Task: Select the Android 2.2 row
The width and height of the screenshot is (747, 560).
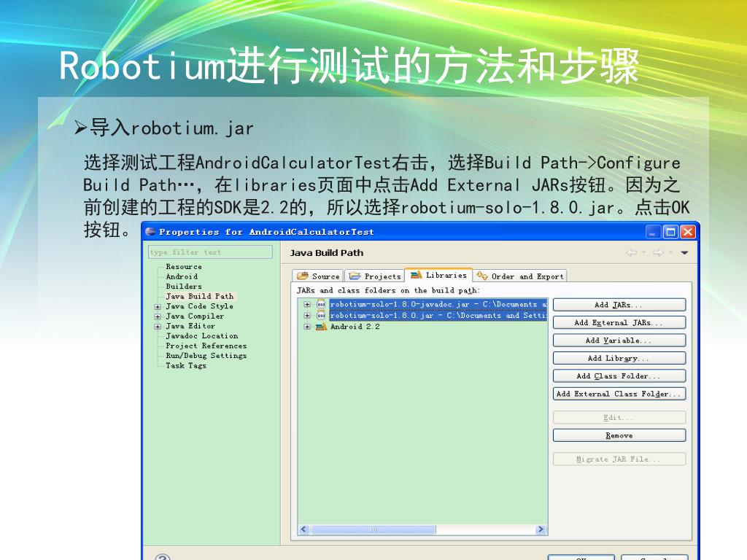Action: [x=355, y=327]
